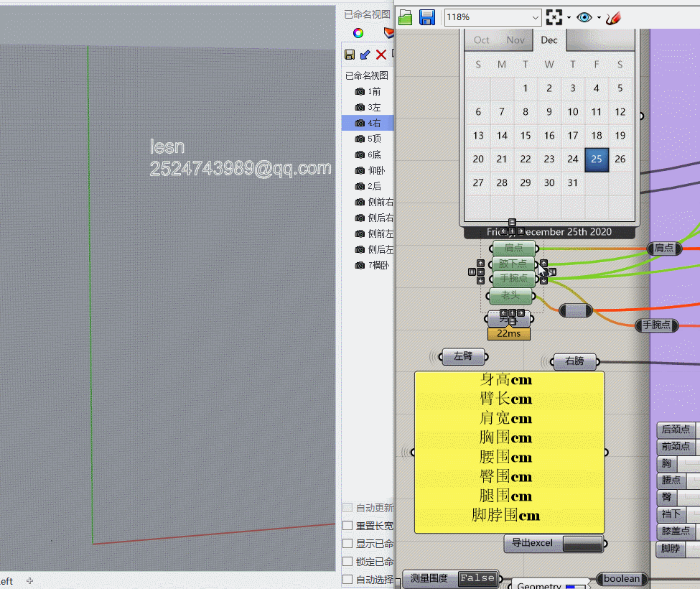Click the Open file folder icon in Grasshopper
This screenshot has width=700, height=589.
406,18
